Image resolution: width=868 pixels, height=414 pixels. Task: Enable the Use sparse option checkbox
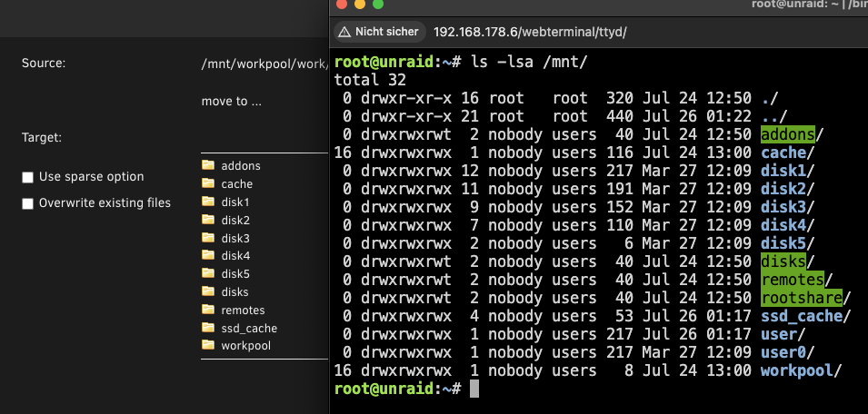click(x=27, y=177)
